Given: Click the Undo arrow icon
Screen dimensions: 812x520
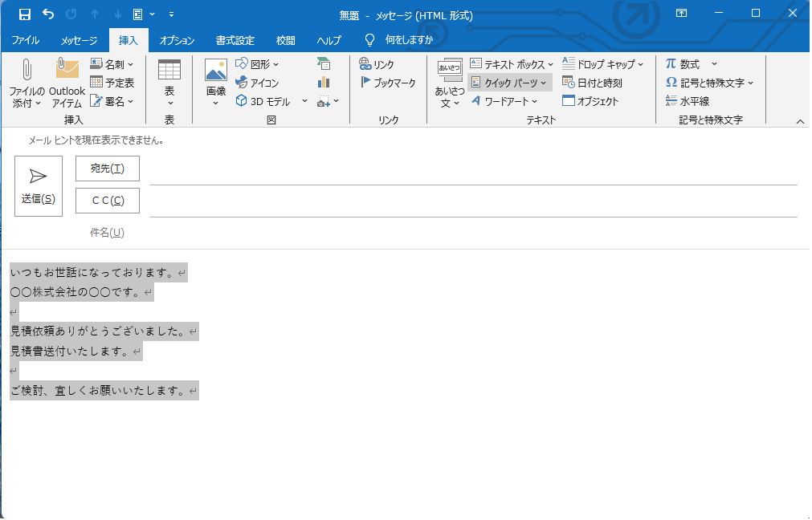Looking at the screenshot, I should 48,14.
